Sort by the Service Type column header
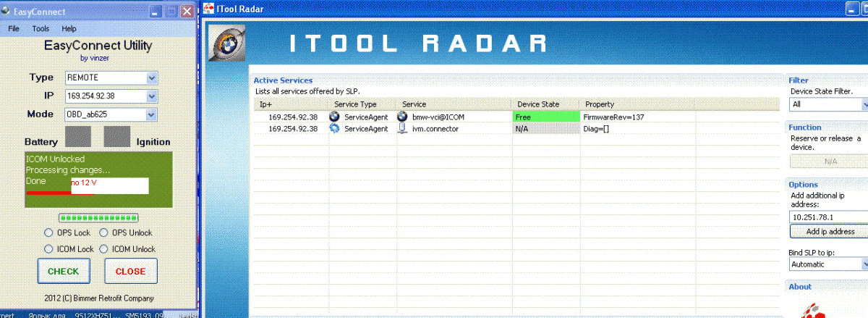 coord(362,104)
